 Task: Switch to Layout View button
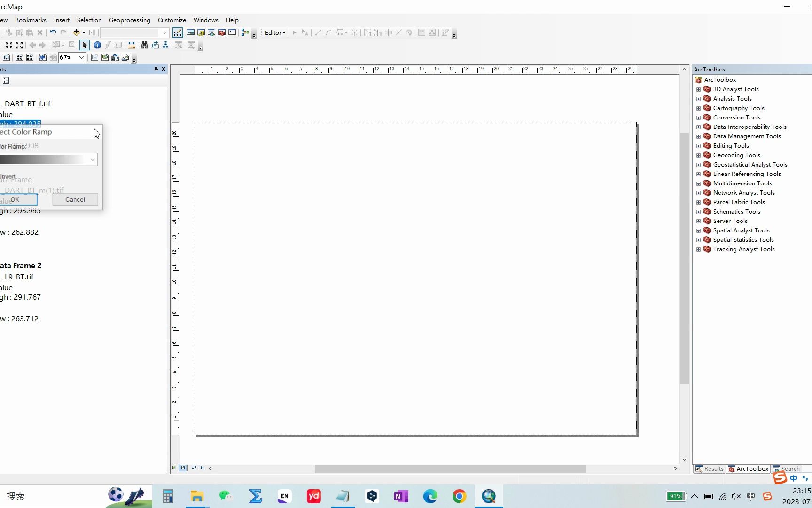[x=183, y=468]
